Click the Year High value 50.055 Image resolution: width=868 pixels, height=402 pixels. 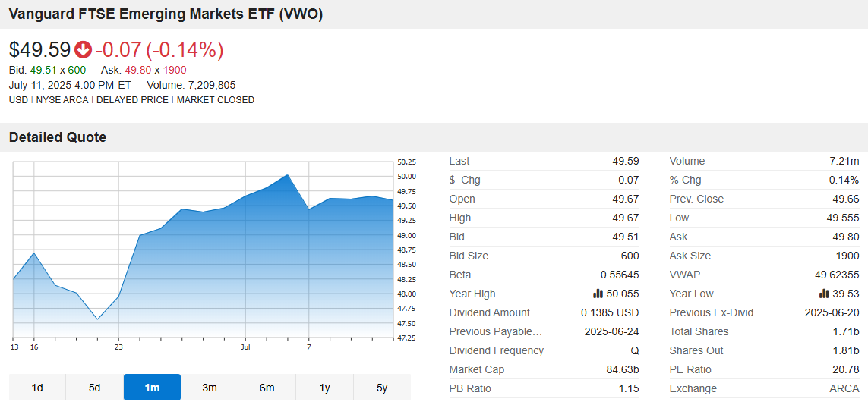pos(623,294)
